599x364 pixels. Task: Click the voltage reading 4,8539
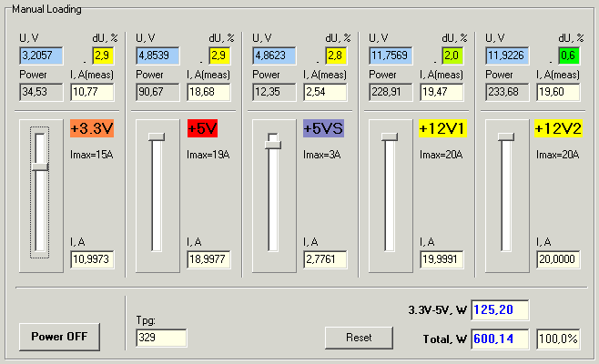[157, 56]
